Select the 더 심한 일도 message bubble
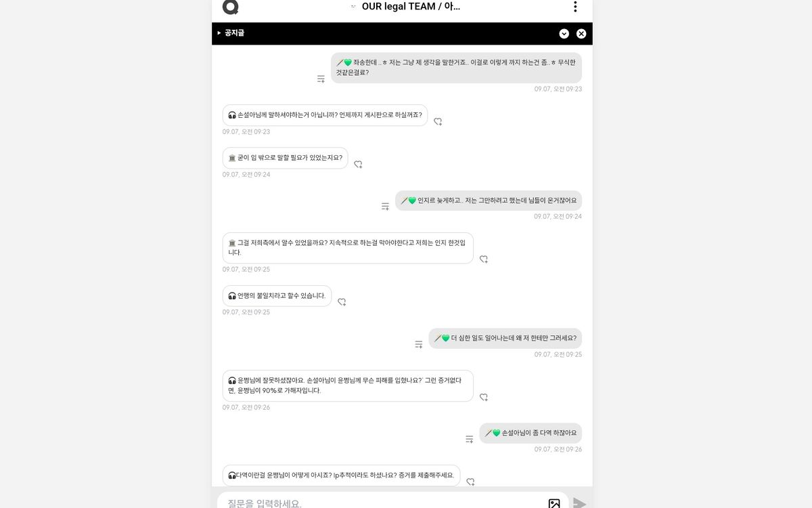The image size is (812, 508). [505, 339]
